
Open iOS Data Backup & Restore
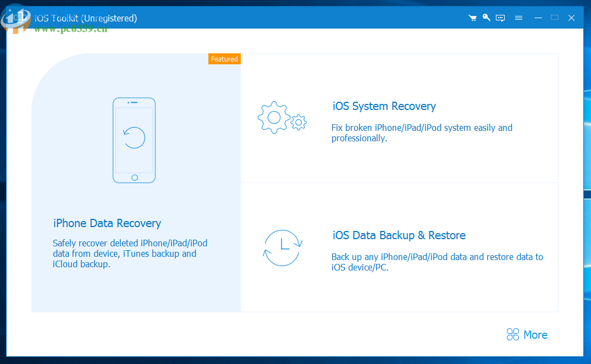399,235
